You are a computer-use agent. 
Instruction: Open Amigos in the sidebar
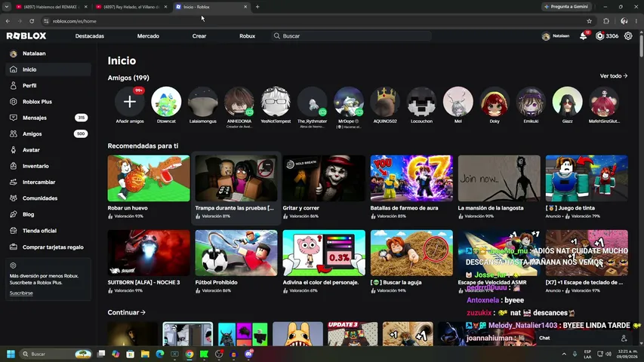[x=48, y=133]
